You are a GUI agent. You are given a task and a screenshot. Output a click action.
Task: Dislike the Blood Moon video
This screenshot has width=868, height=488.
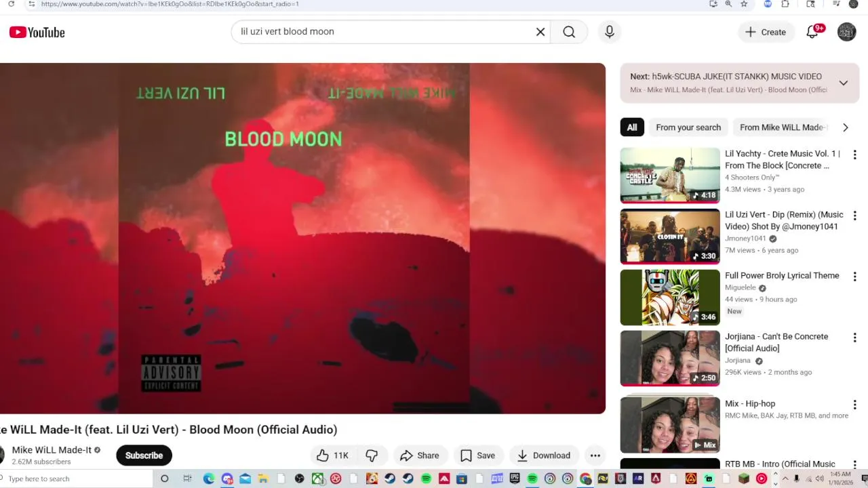click(372, 455)
